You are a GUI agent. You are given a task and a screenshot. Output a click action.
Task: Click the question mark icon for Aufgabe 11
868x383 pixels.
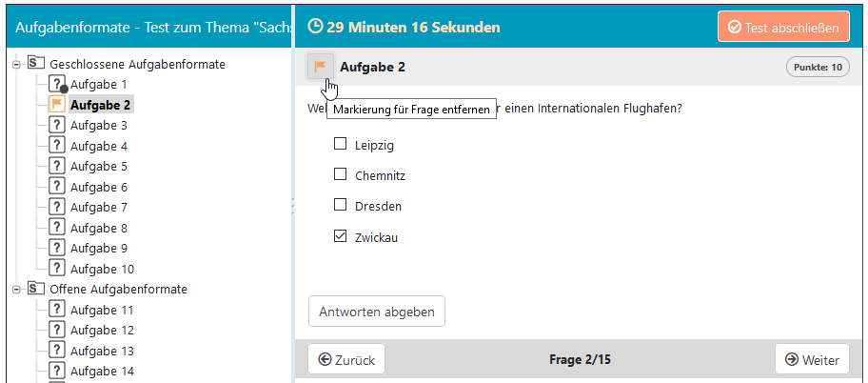pos(56,310)
